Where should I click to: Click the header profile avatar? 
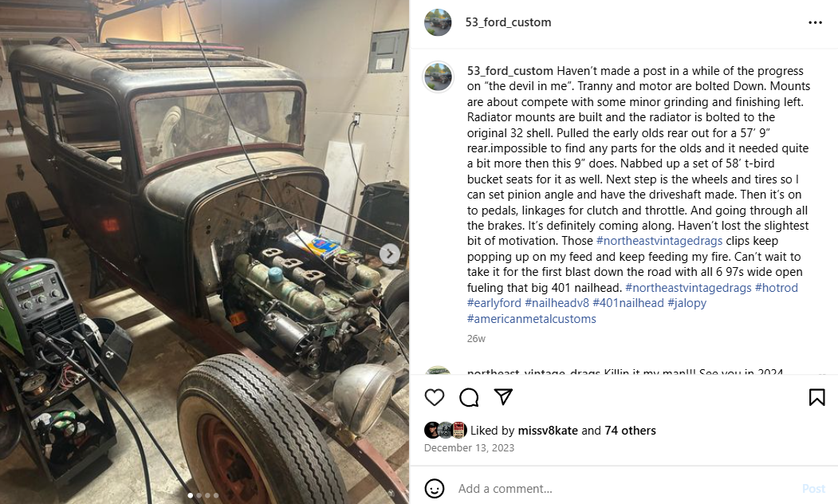[438, 22]
